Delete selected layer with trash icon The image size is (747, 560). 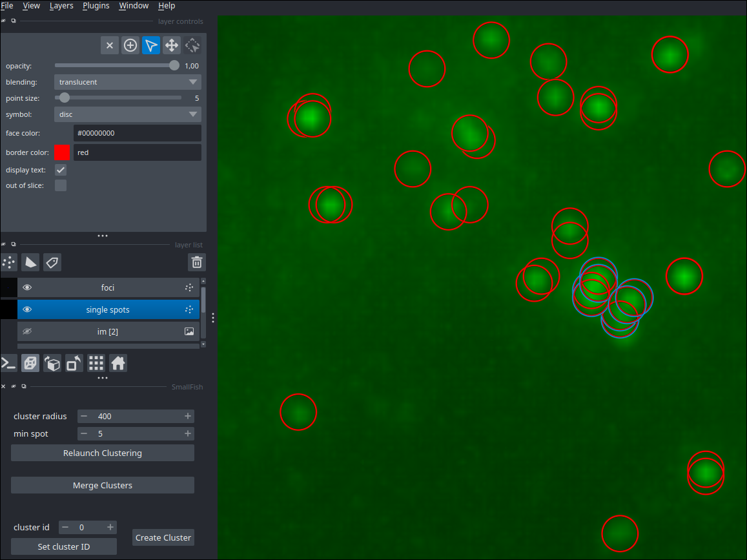197,263
